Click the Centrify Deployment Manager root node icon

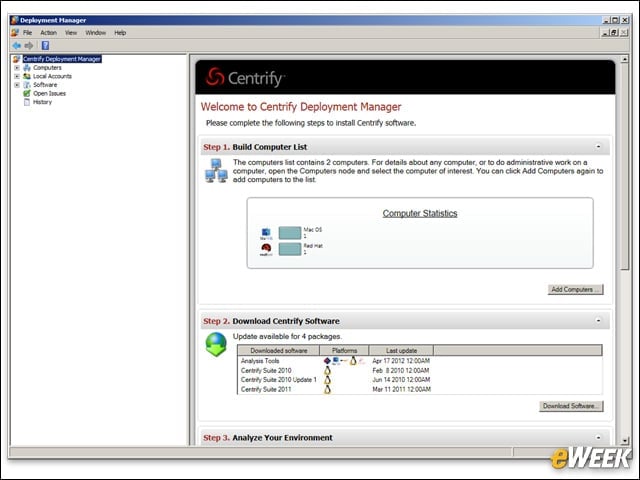coord(16,59)
